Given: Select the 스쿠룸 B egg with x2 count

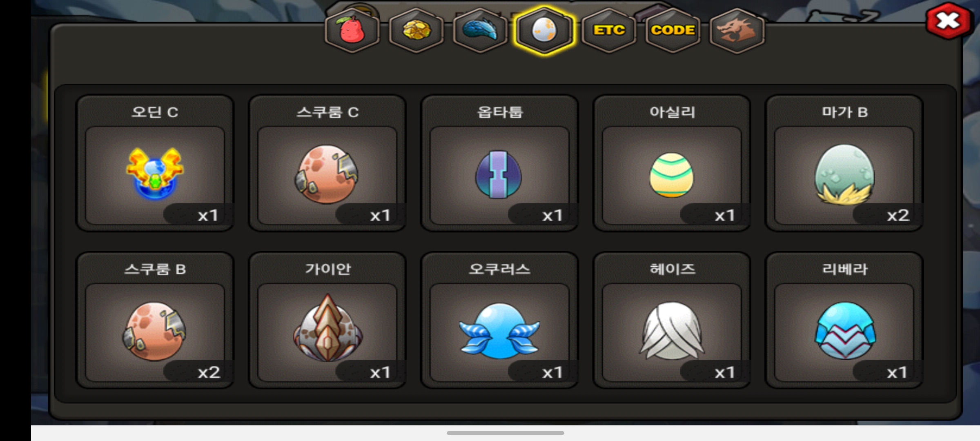Looking at the screenshot, I should [x=155, y=321].
